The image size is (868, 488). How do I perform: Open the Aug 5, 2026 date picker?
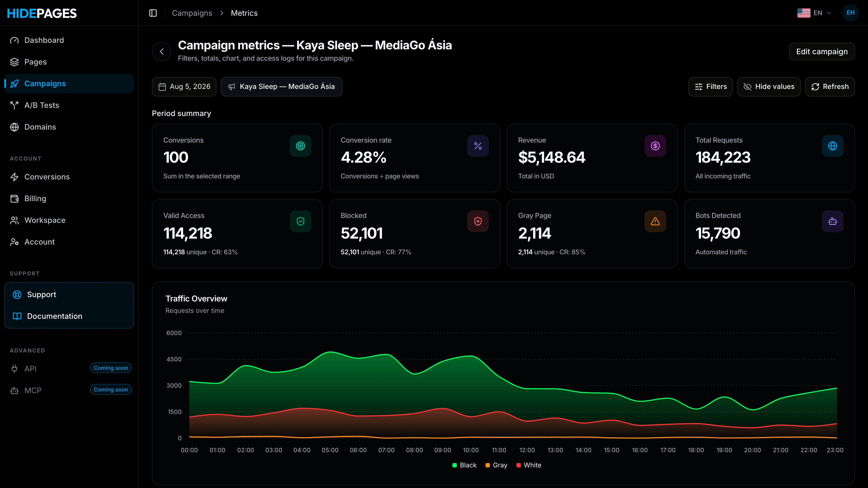pos(184,87)
